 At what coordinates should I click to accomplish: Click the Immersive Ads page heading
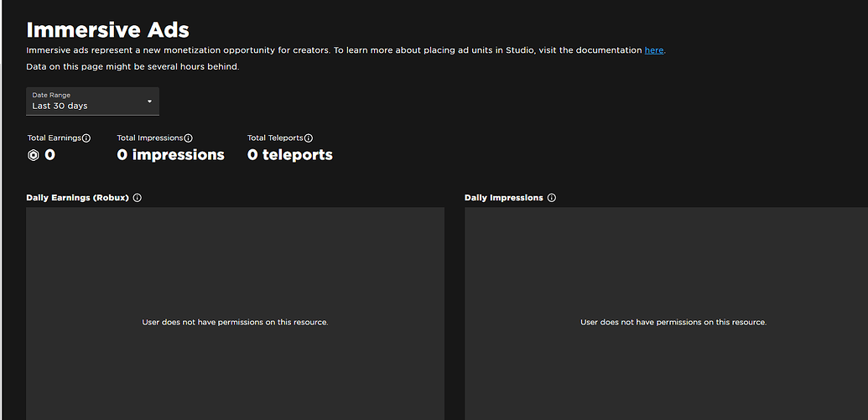107,29
